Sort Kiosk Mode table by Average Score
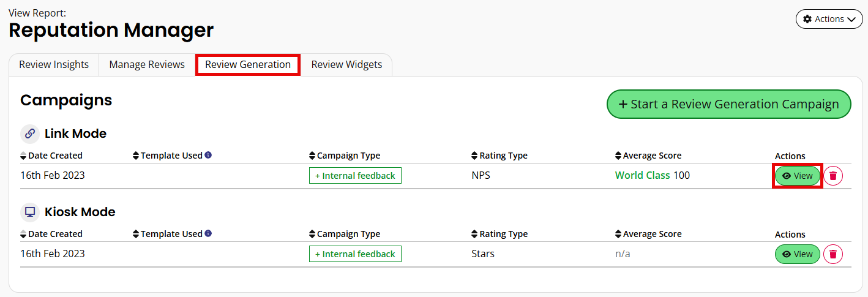The height and width of the screenshot is (297, 868). coord(648,234)
